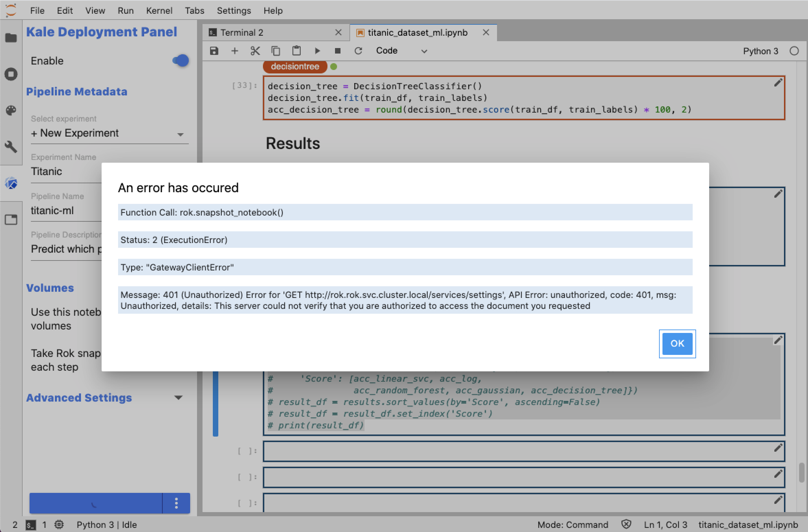Insert a cell with the plus icon
808x532 pixels.
pyautogui.click(x=235, y=51)
